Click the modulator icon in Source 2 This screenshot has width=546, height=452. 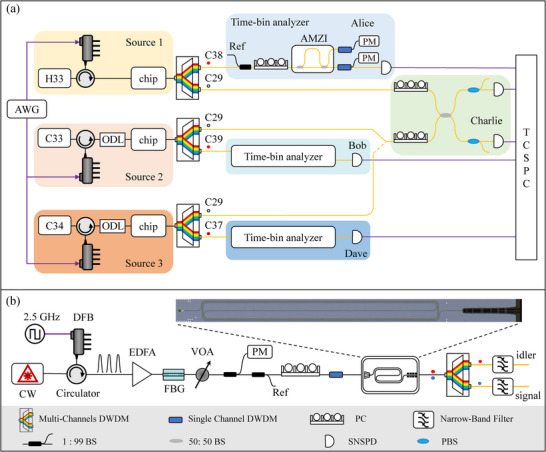(x=89, y=170)
